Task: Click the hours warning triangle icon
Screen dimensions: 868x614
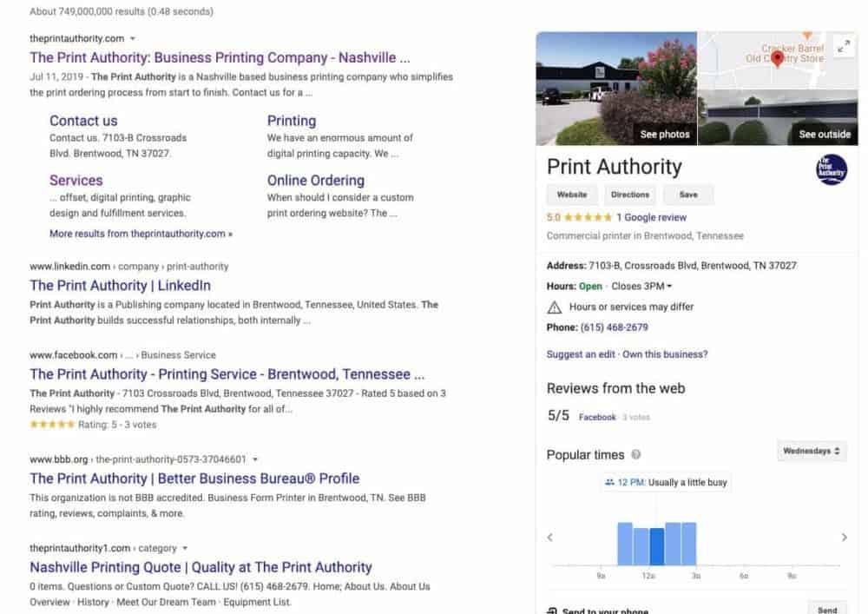Action: pos(555,307)
